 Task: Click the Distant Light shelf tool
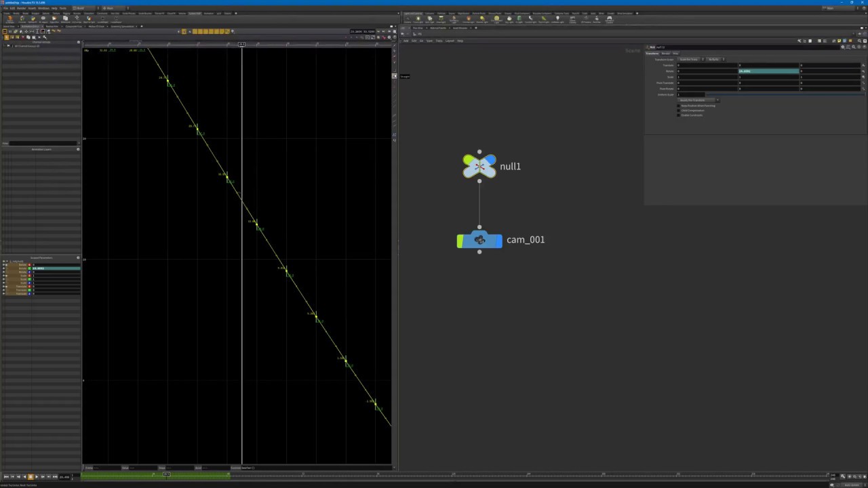(482, 19)
